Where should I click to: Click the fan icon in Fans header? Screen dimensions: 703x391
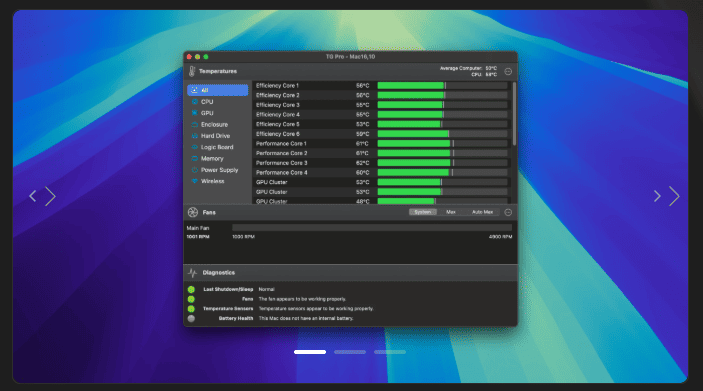click(193, 213)
